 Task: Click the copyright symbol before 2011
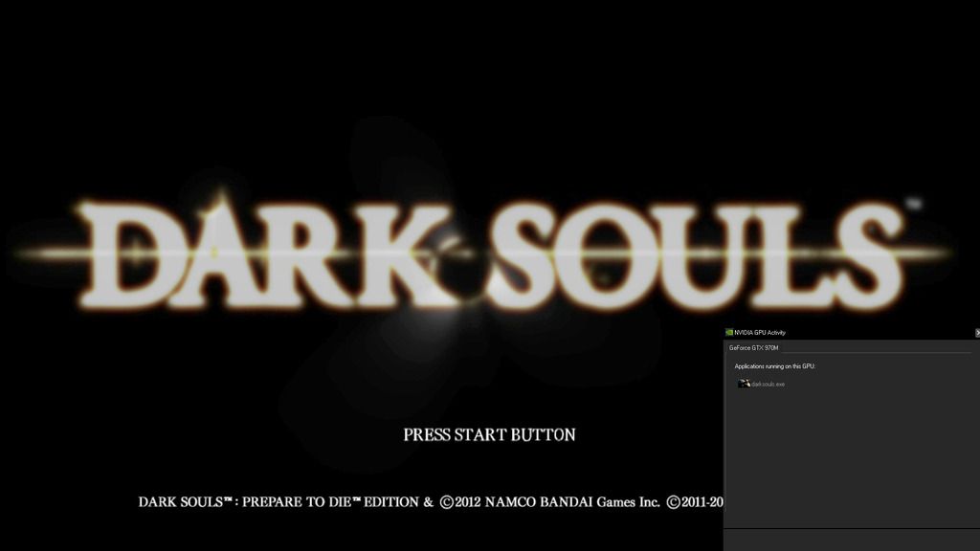[x=673, y=501]
